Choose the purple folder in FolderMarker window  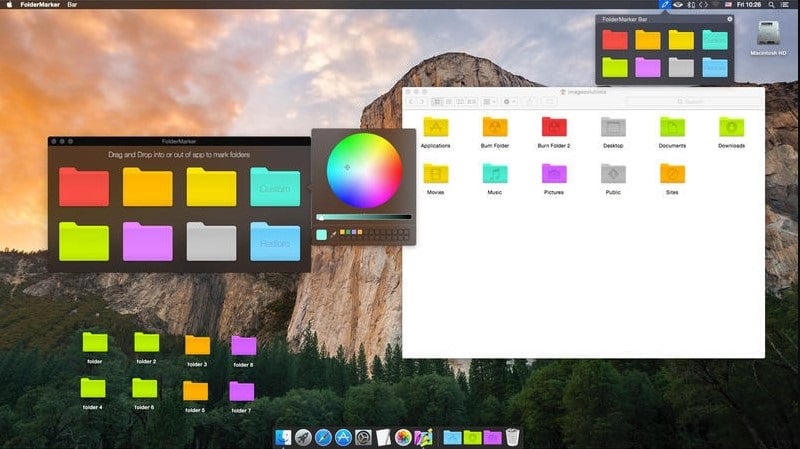tap(148, 242)
